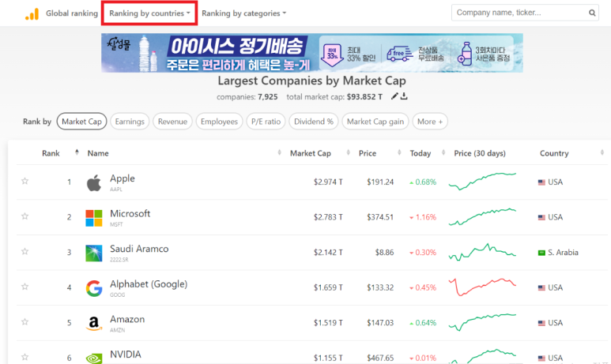
Task: Click the search magnifier icon
Action: tap(592, 13)
